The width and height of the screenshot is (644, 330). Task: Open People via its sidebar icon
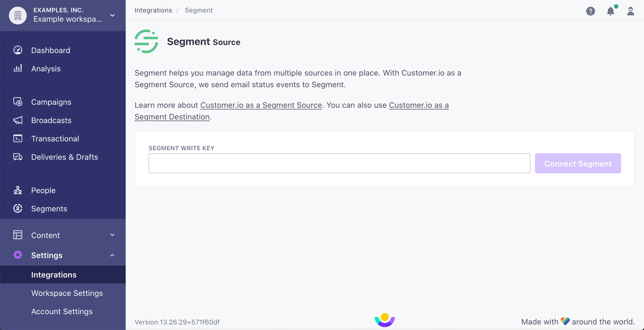tap(18, 190)
